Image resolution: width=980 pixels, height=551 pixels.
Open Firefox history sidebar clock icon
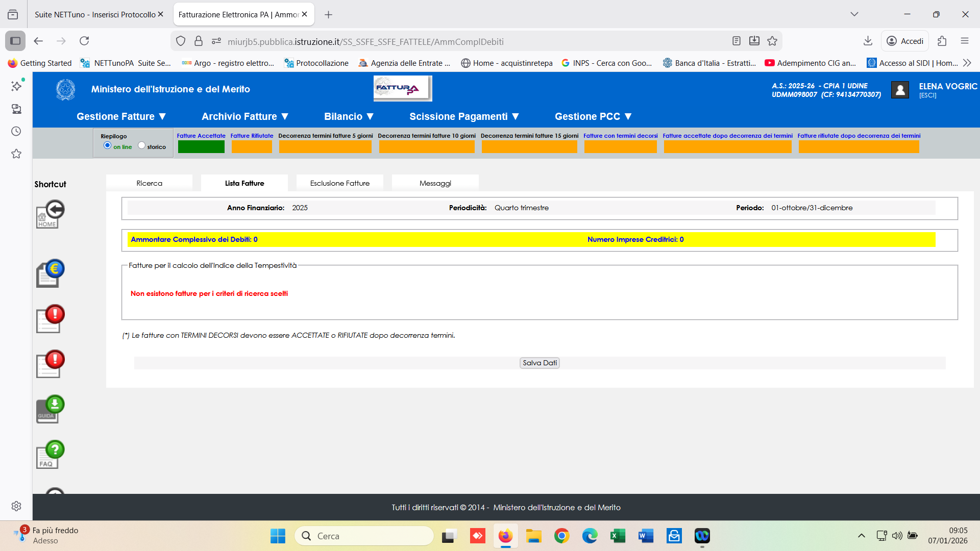click(16, 131)
